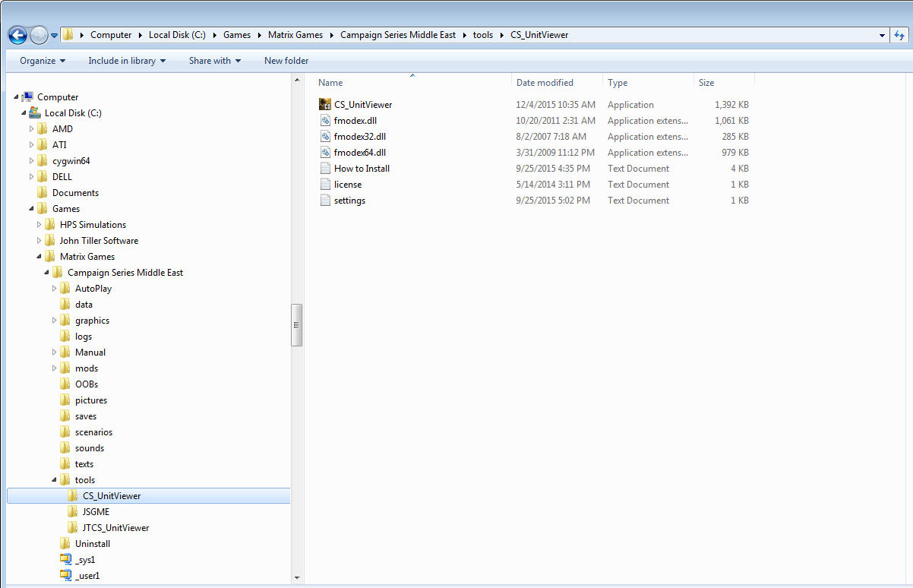Select the pictures folder in tree

pyautogui.click(x=91, y=400)
